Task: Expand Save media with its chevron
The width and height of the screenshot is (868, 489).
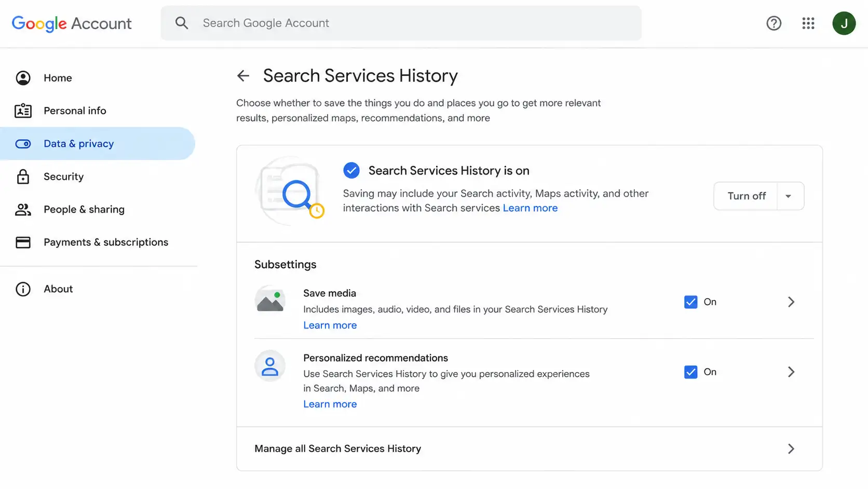Action: pyautogui.click(x=791, y=302)
